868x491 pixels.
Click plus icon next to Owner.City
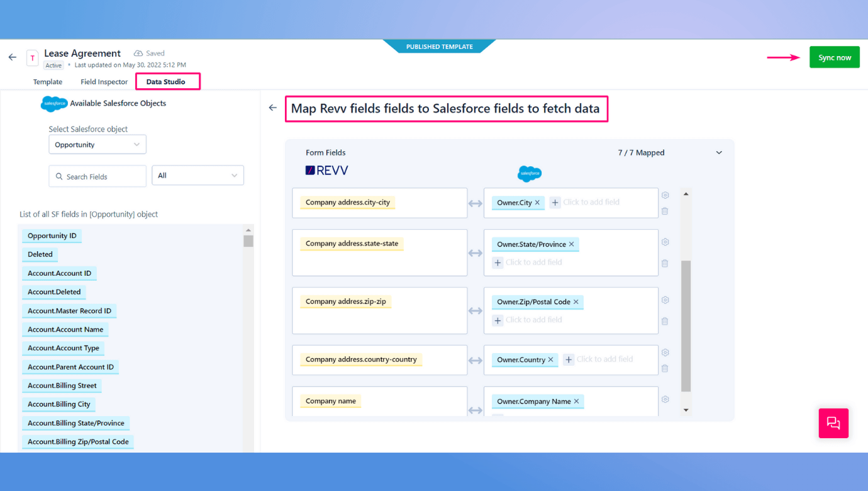[555, 202]
